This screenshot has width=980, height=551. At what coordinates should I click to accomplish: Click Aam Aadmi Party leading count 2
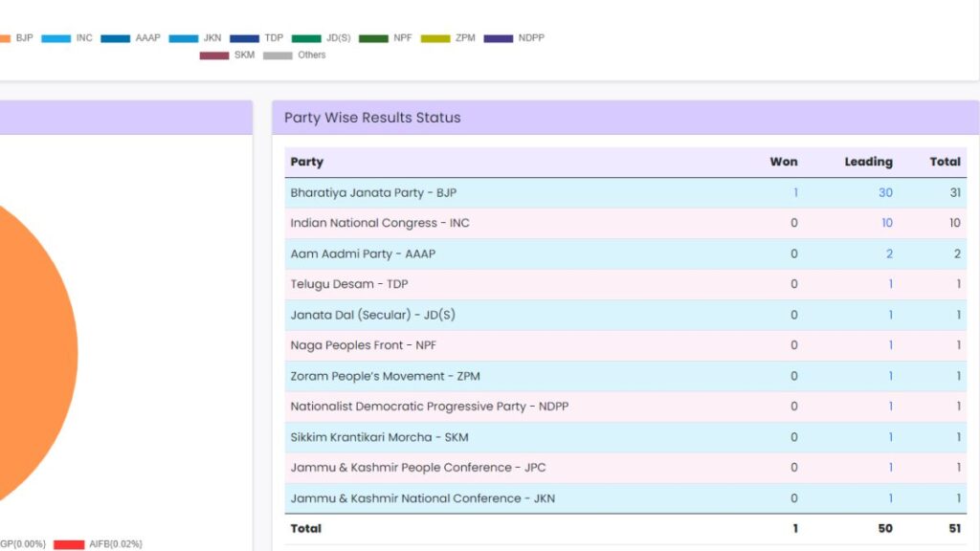coord(889,253)
